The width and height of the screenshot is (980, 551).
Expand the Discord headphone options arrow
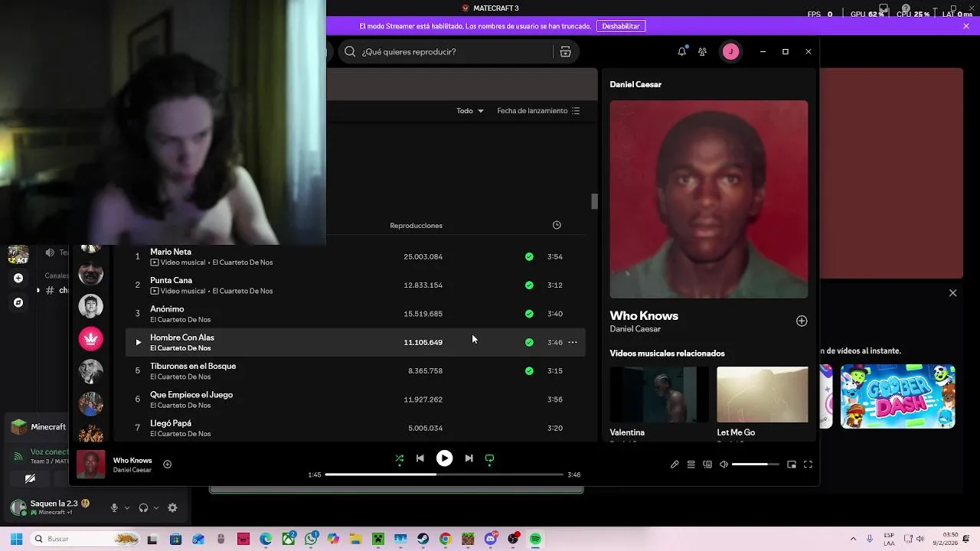(x=156, y=508)
